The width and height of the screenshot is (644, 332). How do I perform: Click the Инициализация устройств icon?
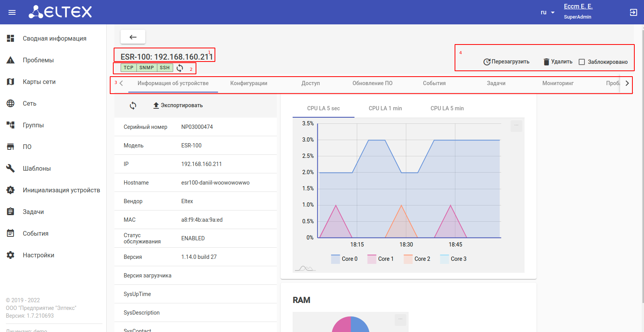tap(10, 190)
